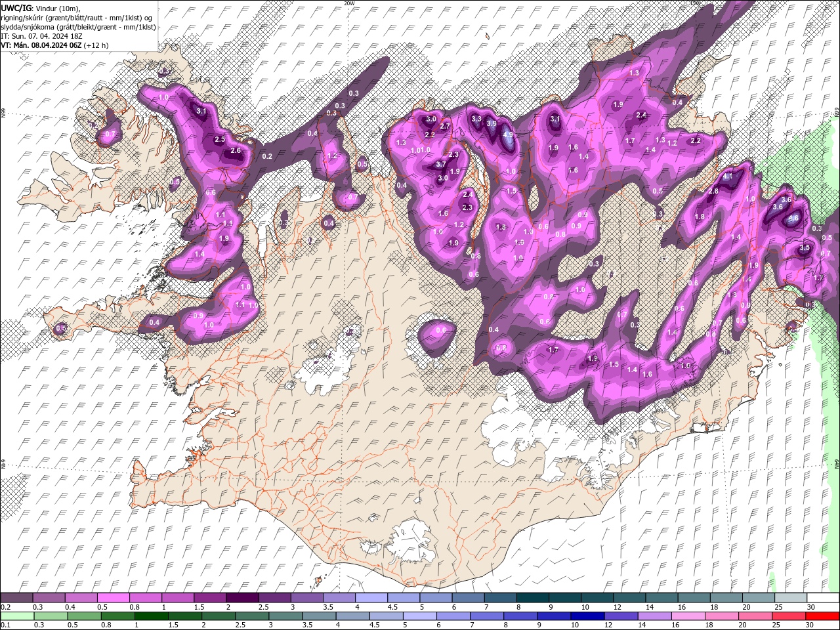Click the "15W" longitude label

(x=696, y=3)
